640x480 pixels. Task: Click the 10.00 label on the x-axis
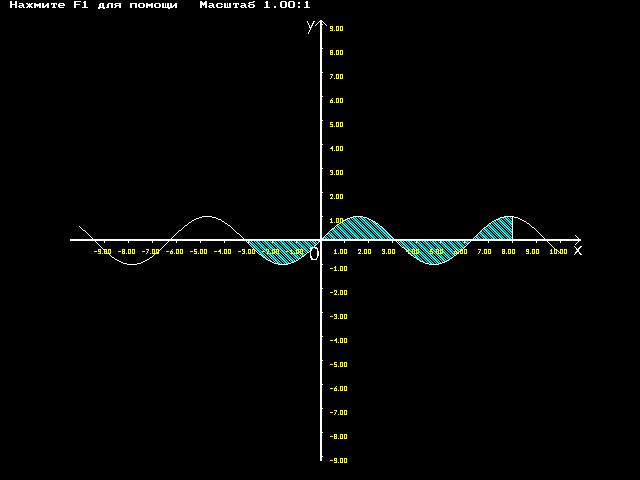(x=558, y=251)
